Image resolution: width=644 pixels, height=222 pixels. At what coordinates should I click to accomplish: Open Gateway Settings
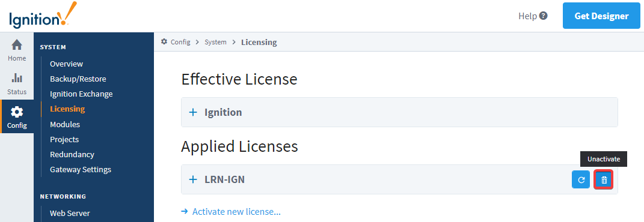(81, 170)
